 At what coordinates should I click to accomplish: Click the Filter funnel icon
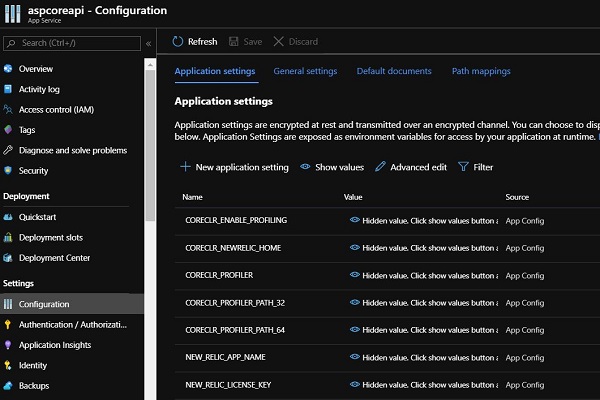click(x=463, y=167)
